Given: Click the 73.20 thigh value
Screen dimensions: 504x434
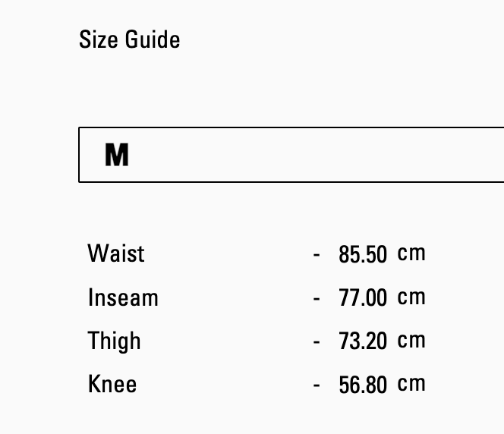Looking at the screenshot, I should (x=363, y=341).
